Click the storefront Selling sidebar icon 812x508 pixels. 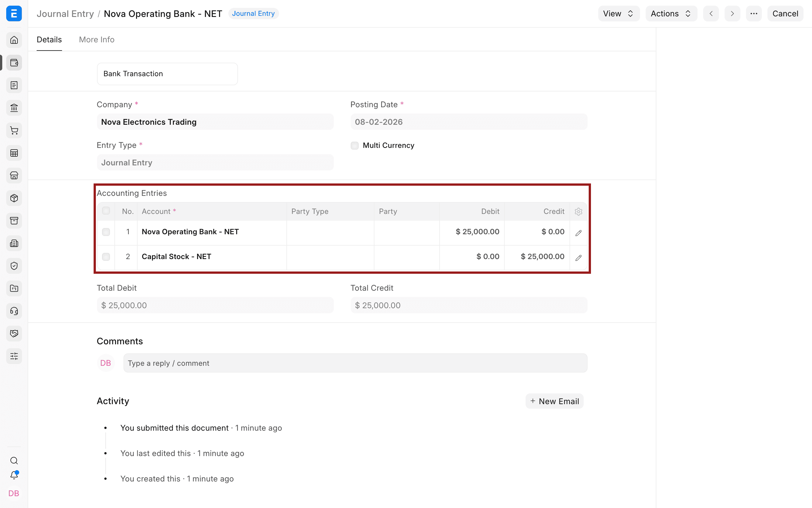[14, 175]
